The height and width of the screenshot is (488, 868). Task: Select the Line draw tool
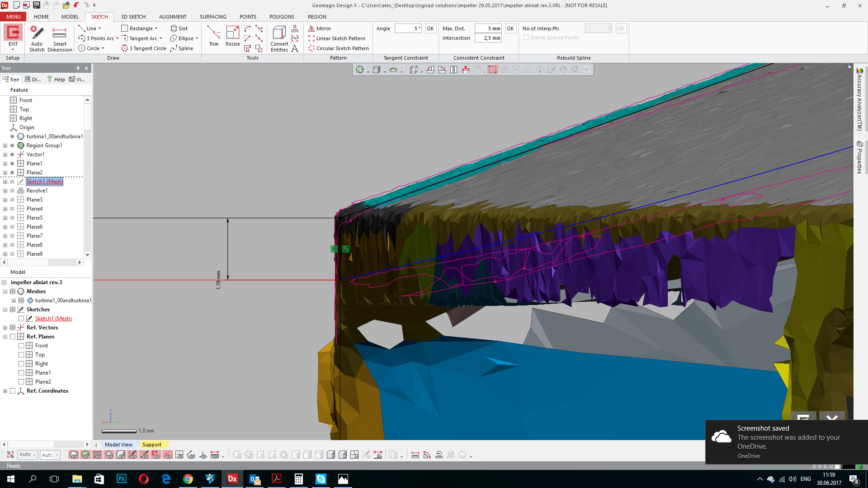(x=87, y=28)
